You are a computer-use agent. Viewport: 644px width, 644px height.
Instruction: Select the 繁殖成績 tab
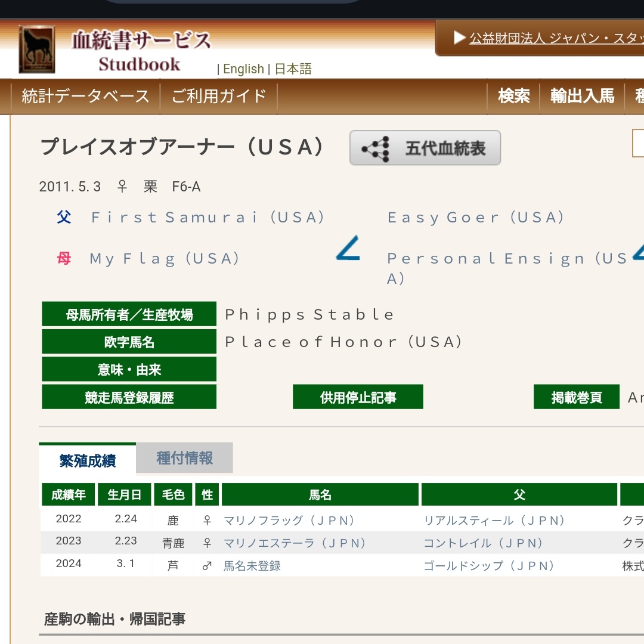click(x=88, y=460)
